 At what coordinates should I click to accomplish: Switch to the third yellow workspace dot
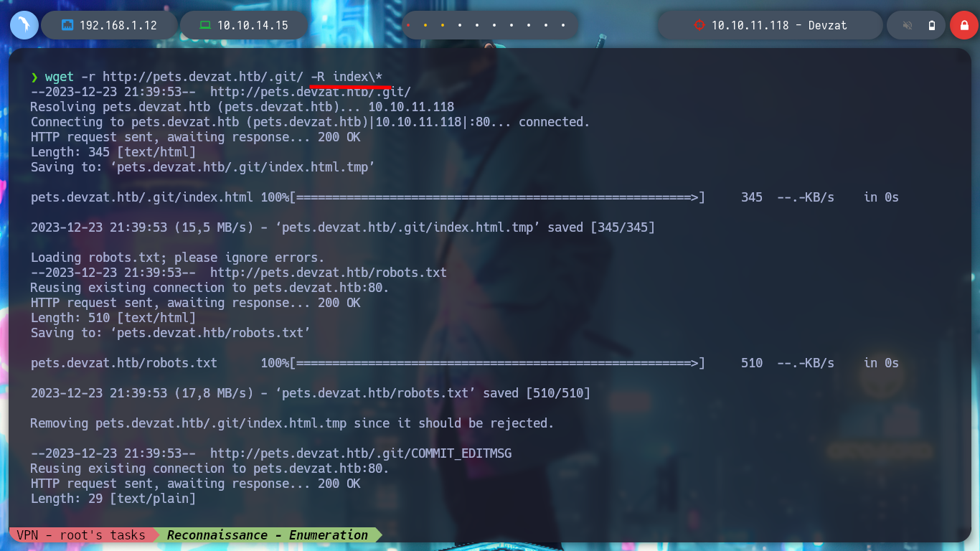click(442, 25)
